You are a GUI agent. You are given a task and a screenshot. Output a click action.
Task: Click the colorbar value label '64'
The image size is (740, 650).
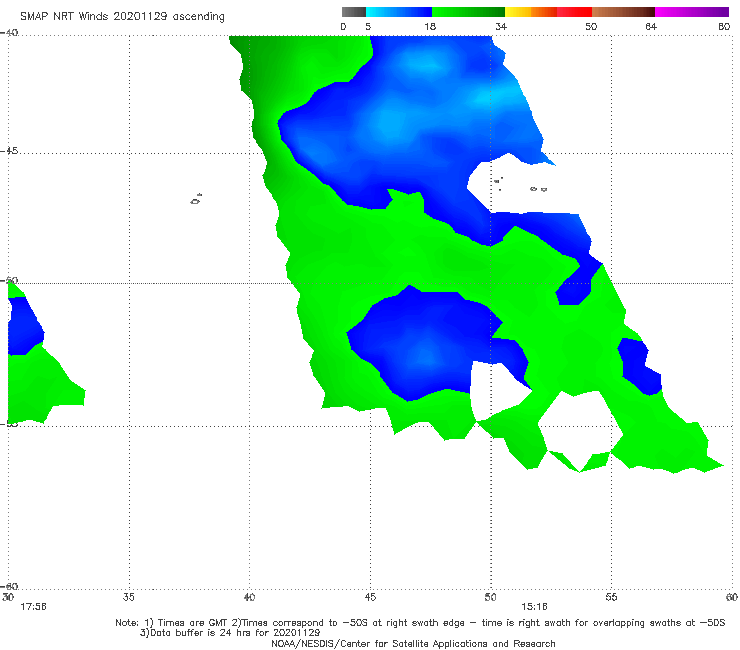pos(651,27)
